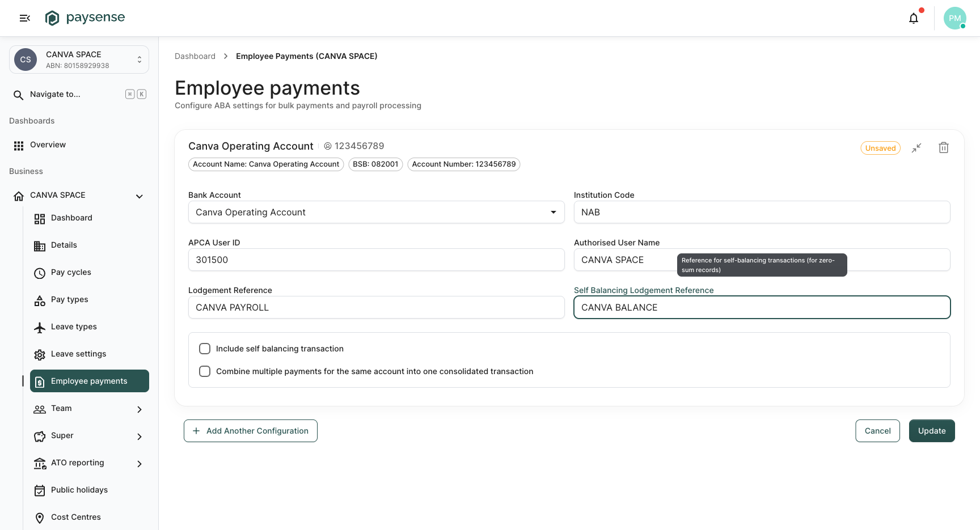Image resolution: width=980 pixels, height=530 pixels.
Task: Click the Canva Operating Account card title
Action: coord(251,146)
